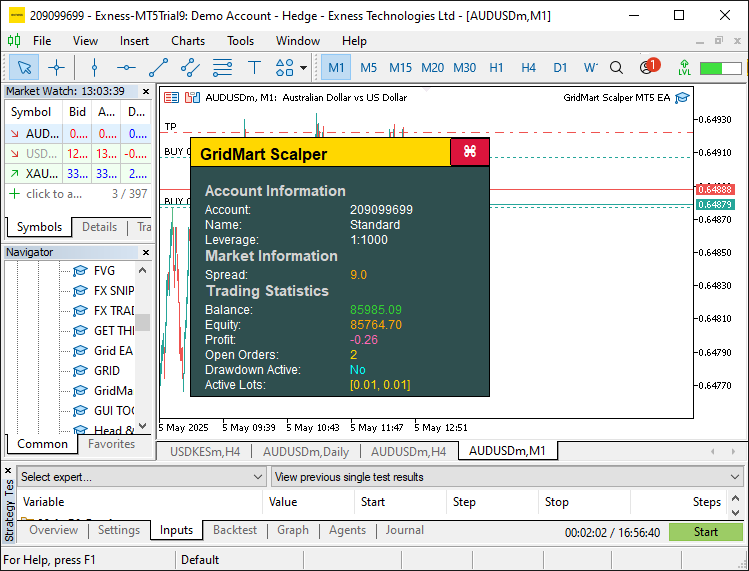The width and height of the screenshot is (749, 571).
Task: Open the depth of market chart icon
Action: (192, 98)
